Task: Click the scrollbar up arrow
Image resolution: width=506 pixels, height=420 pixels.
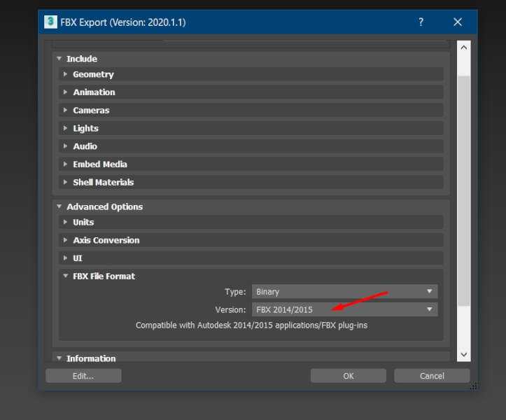Action: pyautogui.click(x=464, y=48)
